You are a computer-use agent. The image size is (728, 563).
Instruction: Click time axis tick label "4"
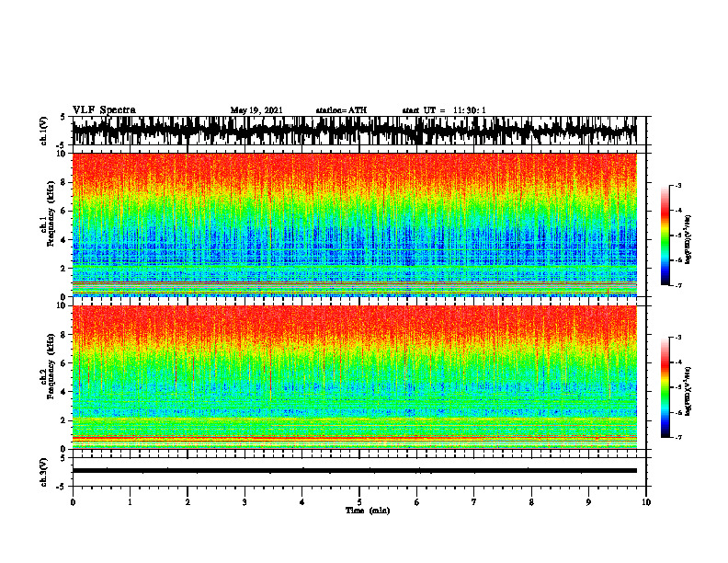(302, 502)
